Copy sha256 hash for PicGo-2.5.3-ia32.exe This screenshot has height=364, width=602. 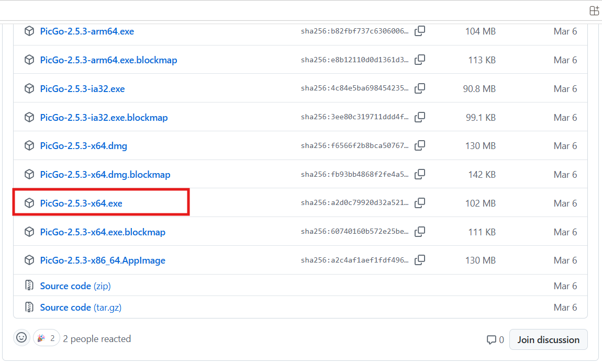(420, 88)
